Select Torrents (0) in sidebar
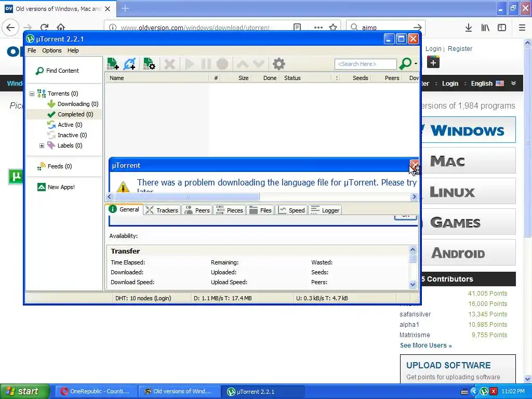Viewport: 532px width, 399px height. pos(58,94)
